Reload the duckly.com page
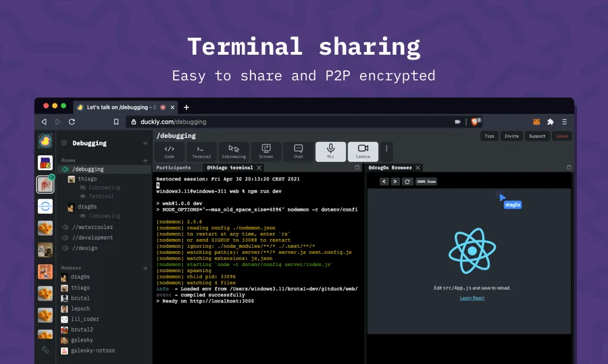The height and width of the screenshot is (364, 608). click(x=72, y=122)
